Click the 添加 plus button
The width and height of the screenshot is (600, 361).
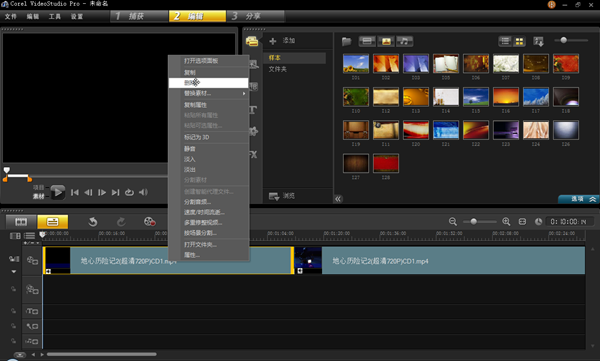(x=273, y=41)
